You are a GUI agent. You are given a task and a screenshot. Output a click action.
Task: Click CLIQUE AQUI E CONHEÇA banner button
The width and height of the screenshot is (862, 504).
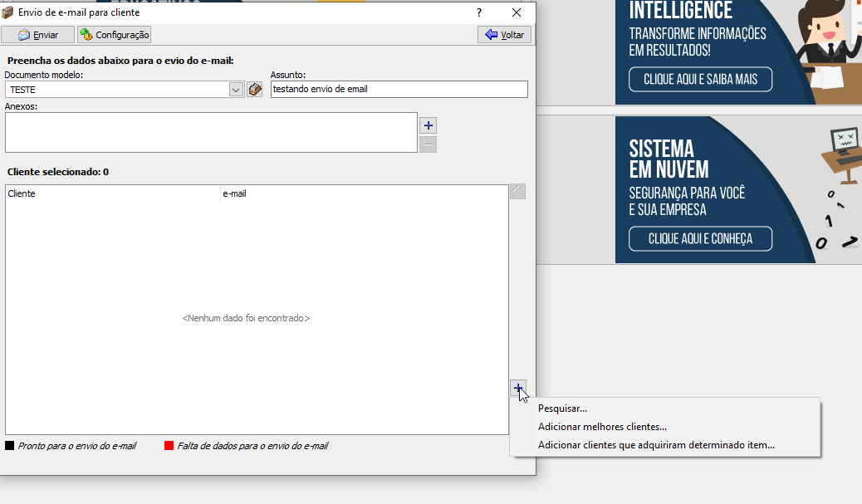click(700, 238)
